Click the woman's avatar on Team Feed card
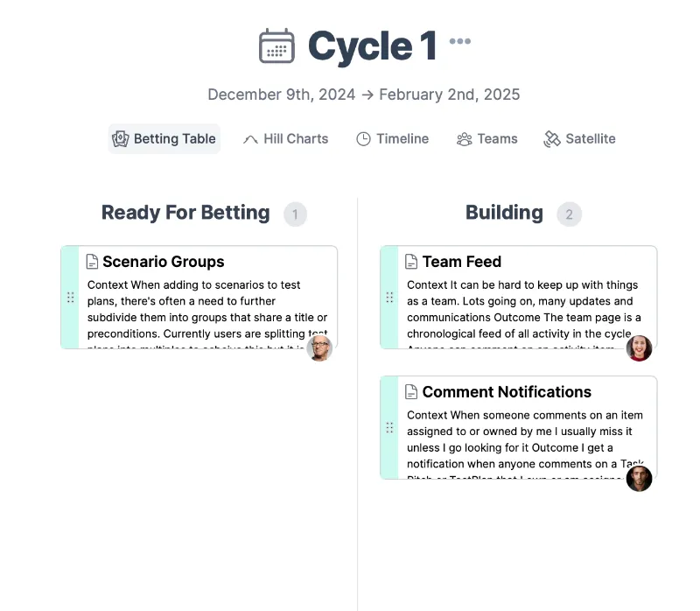This screenshot has height=611, width=700. pos(639,348)
